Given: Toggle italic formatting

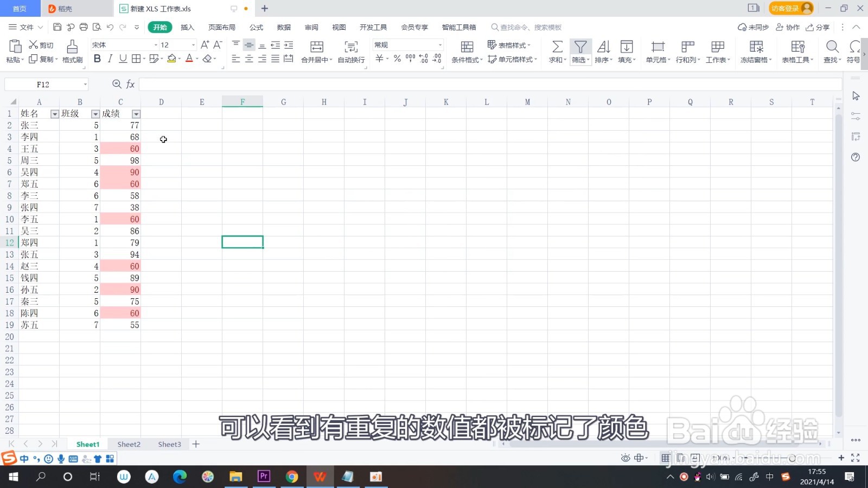Looking at the screenshot, I should (x=110, y=59).
